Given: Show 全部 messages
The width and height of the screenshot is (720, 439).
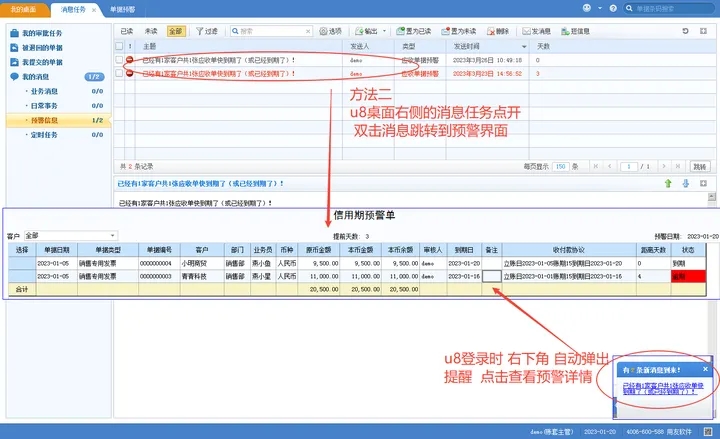Looking at the screenshot, I should pos(175,31).
